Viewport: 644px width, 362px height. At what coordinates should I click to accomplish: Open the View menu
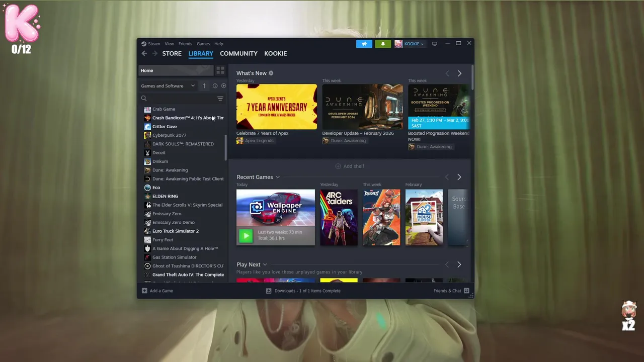(x=169, y=44)
